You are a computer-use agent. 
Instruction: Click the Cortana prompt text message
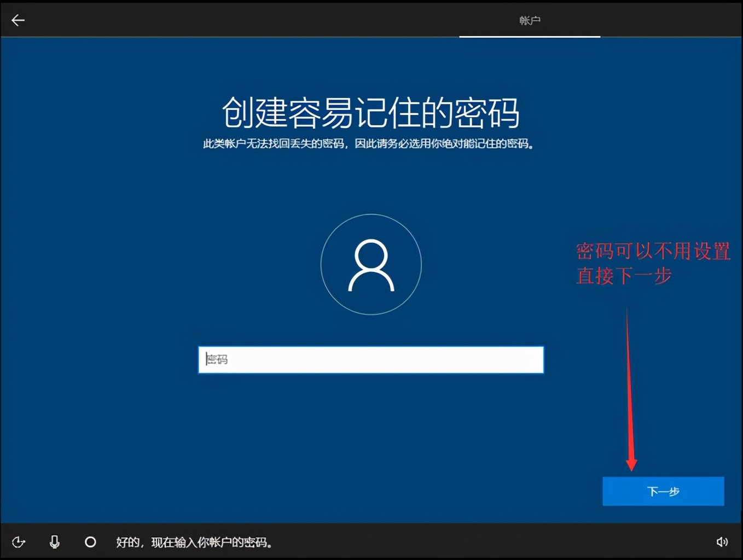pyautogui.click(x=194, y=542)
